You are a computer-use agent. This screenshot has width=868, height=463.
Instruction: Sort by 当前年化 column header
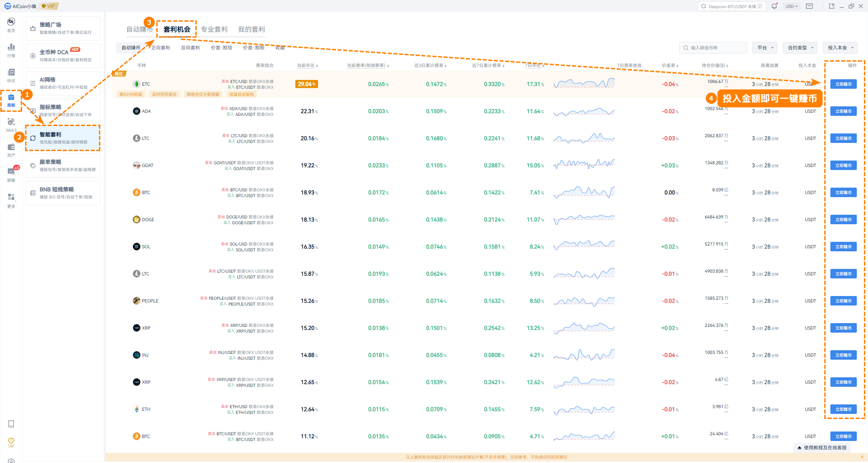[307, 65]
